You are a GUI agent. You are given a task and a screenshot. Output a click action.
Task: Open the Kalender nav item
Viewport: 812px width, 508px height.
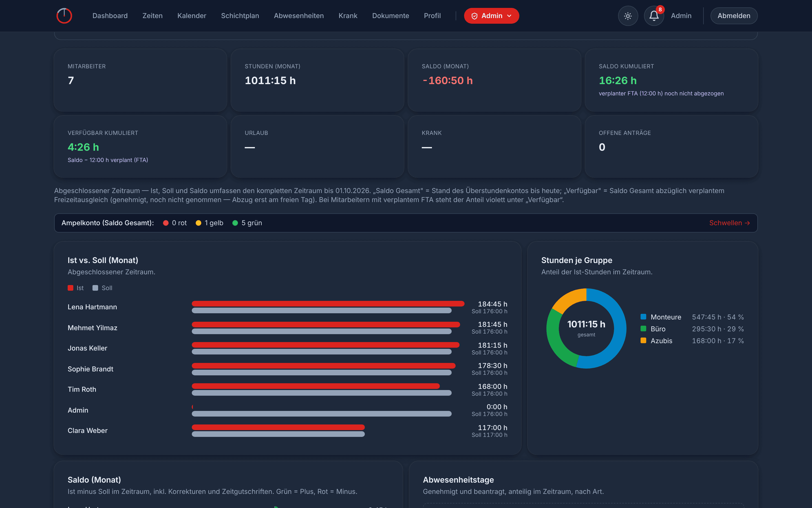click(192, 16)
